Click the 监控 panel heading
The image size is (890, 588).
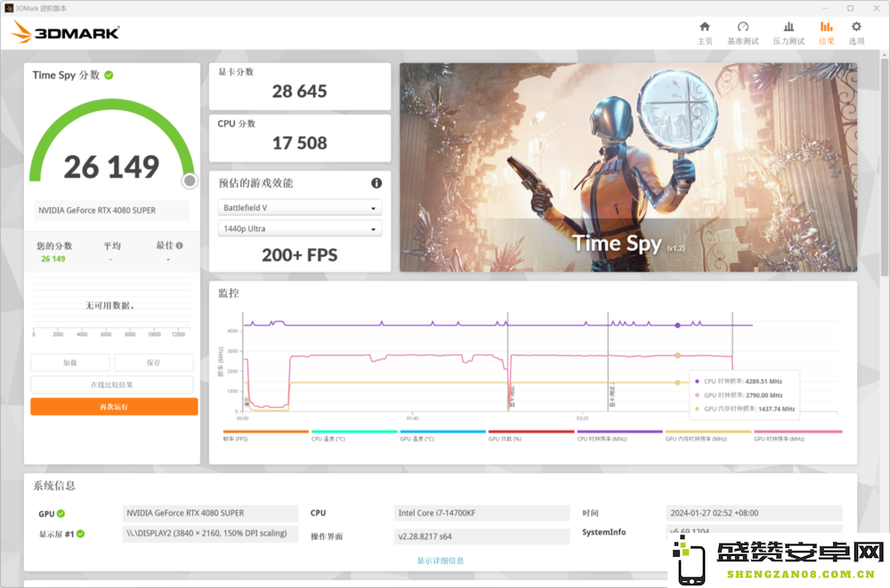coord(229,294)
